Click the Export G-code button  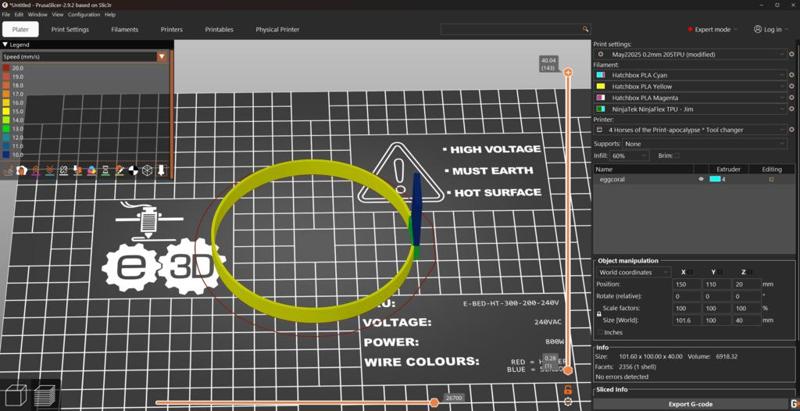tap(690, 404)
